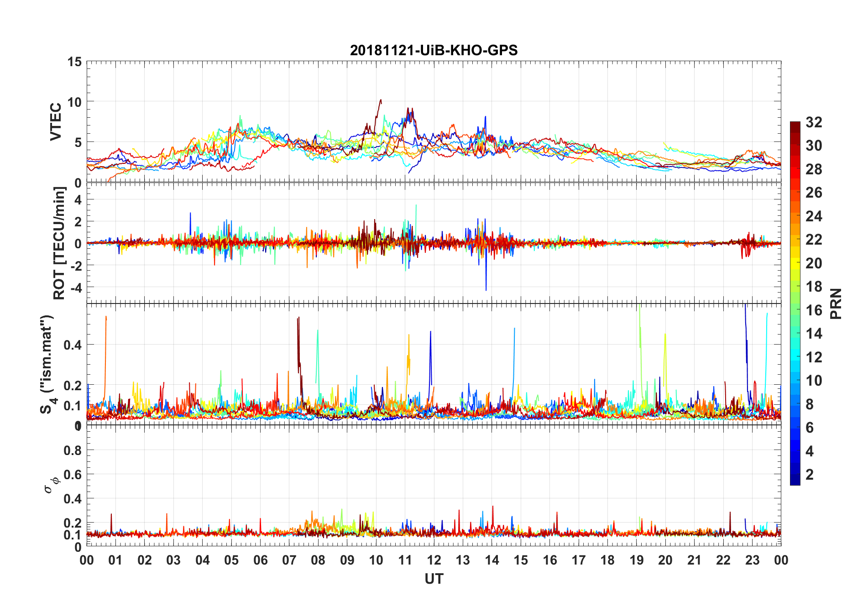Click VTEC axis tick value 15
This screenshot has width=868, height=607.
point(74,62)
